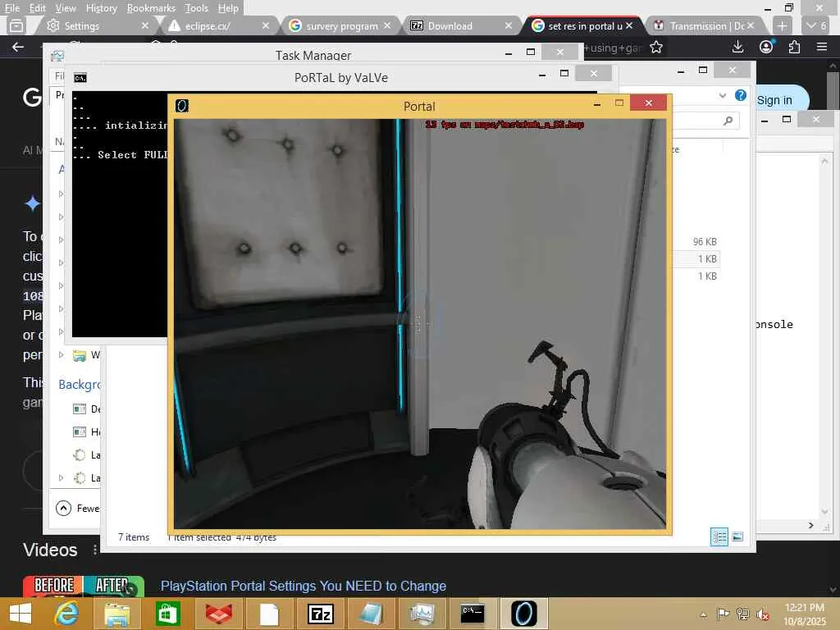The height and width of the screenshot is (630, 840).
Task: Open browser extensions icon
Action: (x=794, y=47)
